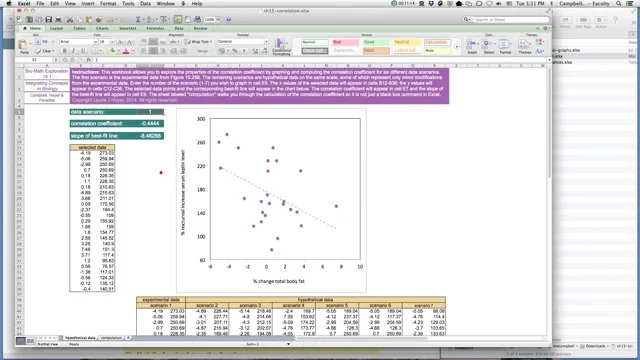This screenshot has height=360, width=640.
Task: Click the Conditional Formatting icon
Action: point(281,47)
